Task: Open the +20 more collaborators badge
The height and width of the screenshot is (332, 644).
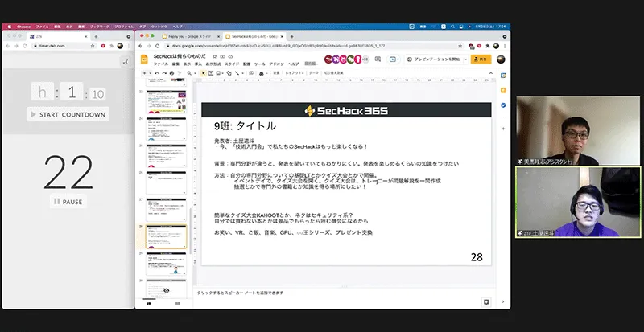Action: point(365,59)
